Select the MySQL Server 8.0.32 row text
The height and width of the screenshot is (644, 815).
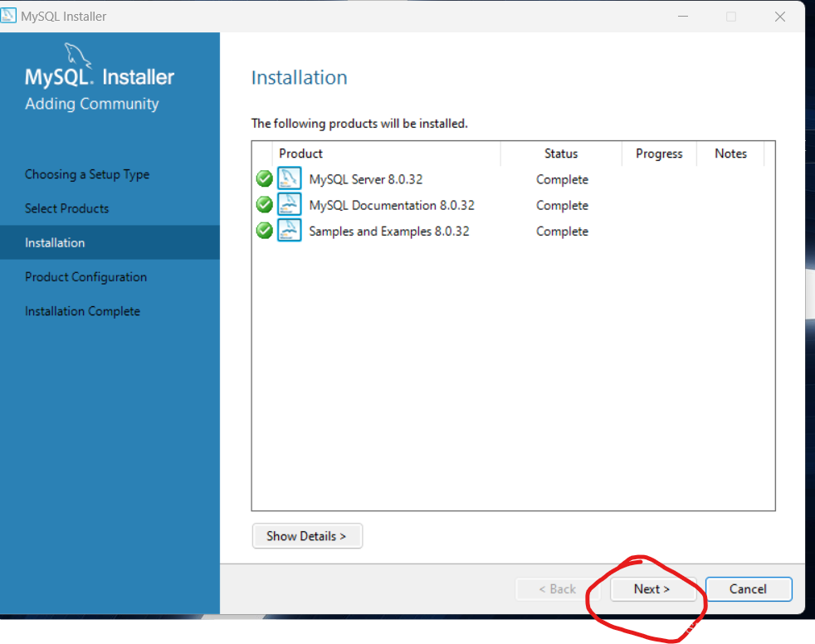366,179
